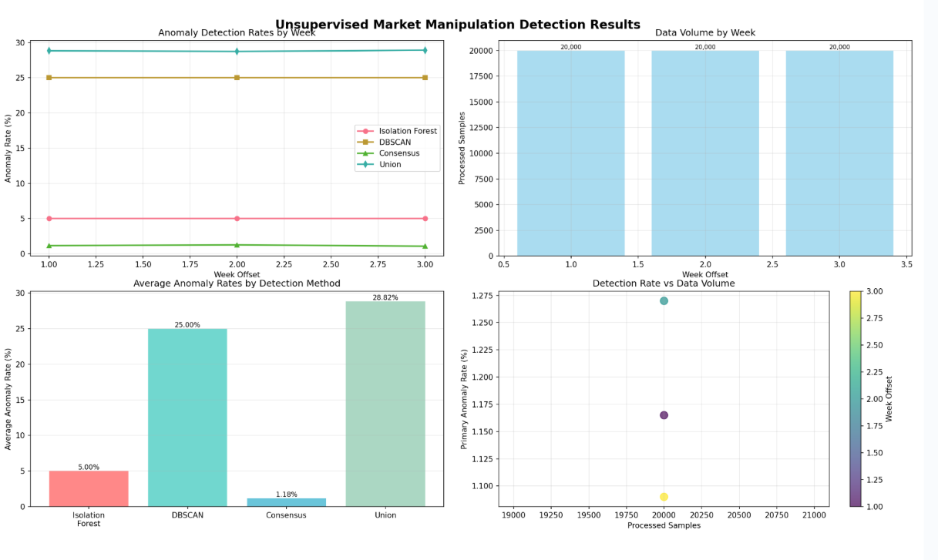Click the Isolation Forest line marker at week 1.00
Image resolution: width=938 pixels, height=560 pixels.
pos(49,219)
